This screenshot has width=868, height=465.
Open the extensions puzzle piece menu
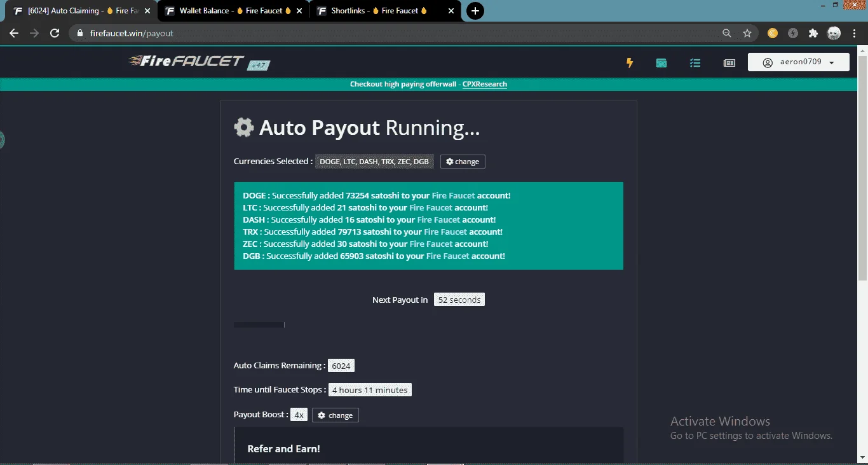pyautogui.click(x=813, y=33)
